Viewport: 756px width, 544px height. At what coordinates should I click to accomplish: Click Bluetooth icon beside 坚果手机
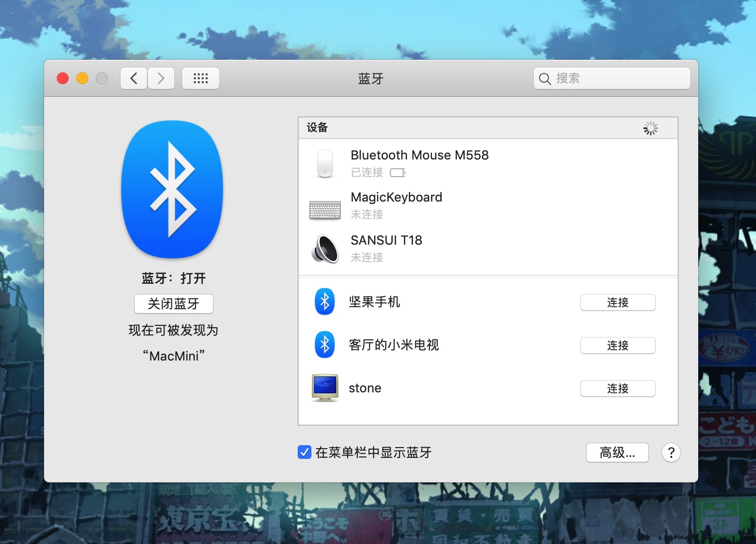tap(325, 302)
